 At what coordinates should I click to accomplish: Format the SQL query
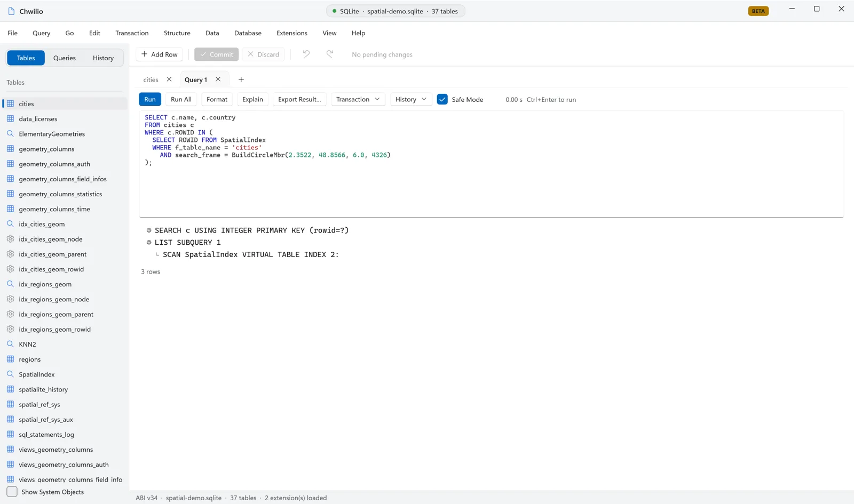point(217,99)
